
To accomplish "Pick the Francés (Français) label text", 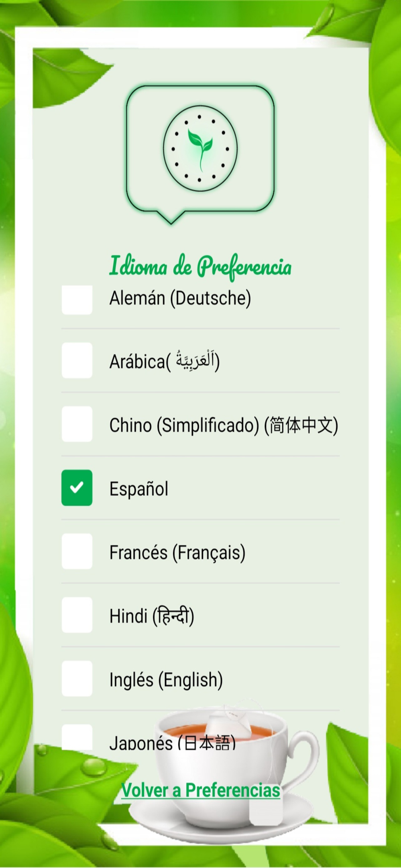I will click(x=177, y=553).
